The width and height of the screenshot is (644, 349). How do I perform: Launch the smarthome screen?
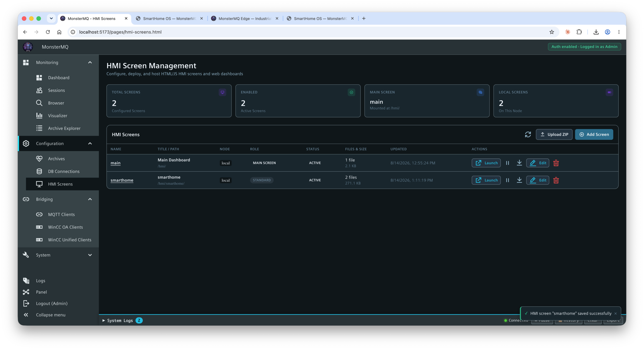coord(486,180)
